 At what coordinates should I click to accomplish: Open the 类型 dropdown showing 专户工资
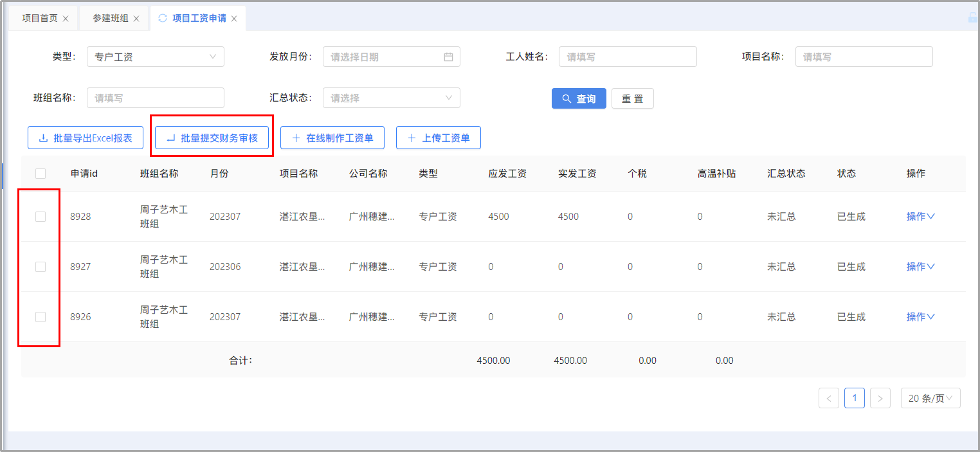pos(155,57)
